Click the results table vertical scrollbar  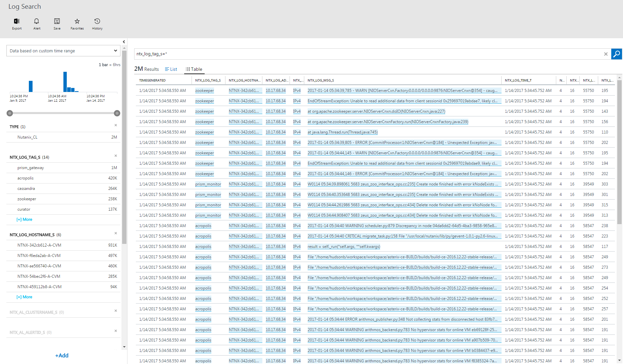tap(619, 152)
